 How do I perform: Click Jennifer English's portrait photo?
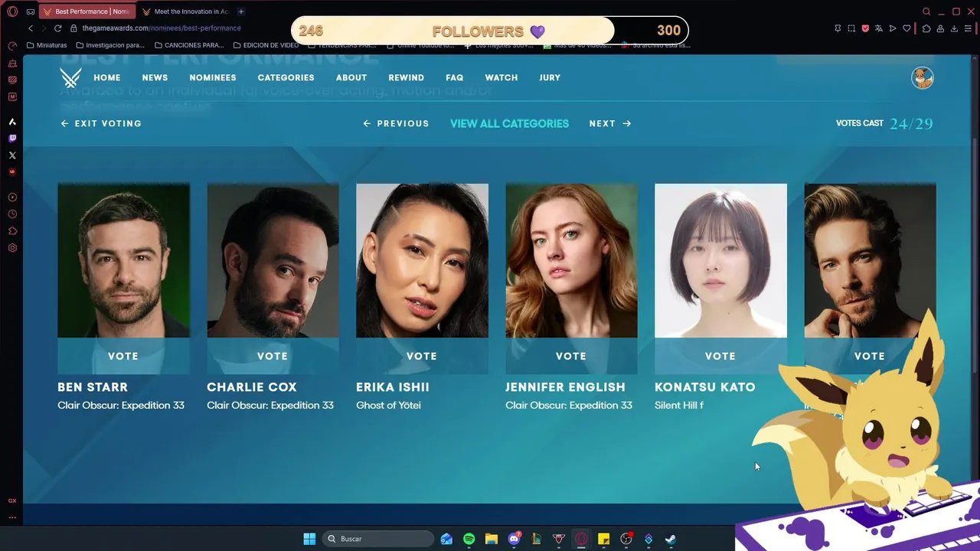(x=571, y=260)
